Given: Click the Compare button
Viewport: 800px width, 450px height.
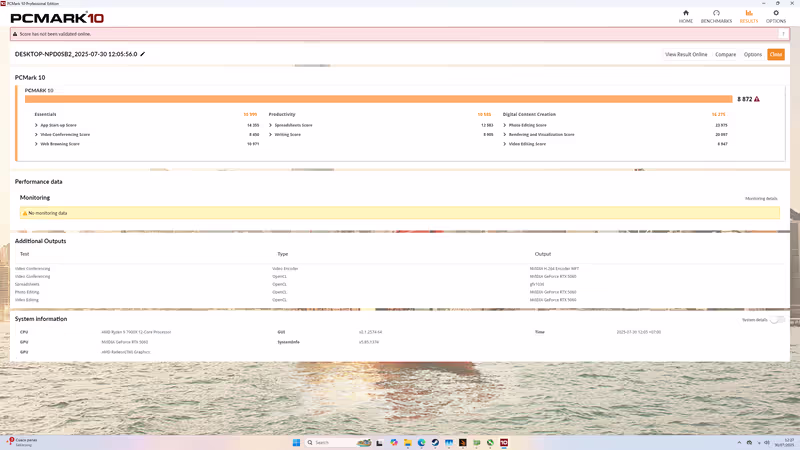Looking at the screenshot, I should pos(725,54).
